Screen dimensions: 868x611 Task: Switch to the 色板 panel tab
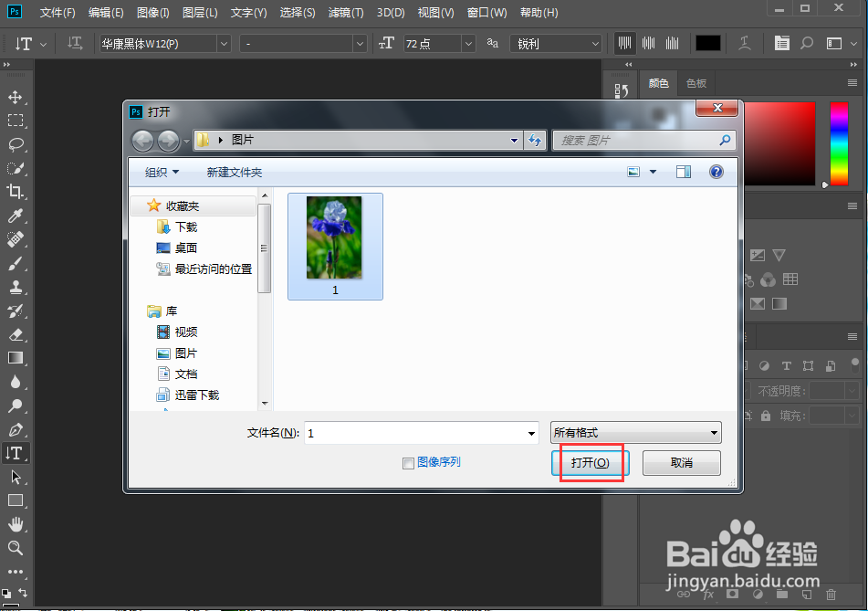695,83
